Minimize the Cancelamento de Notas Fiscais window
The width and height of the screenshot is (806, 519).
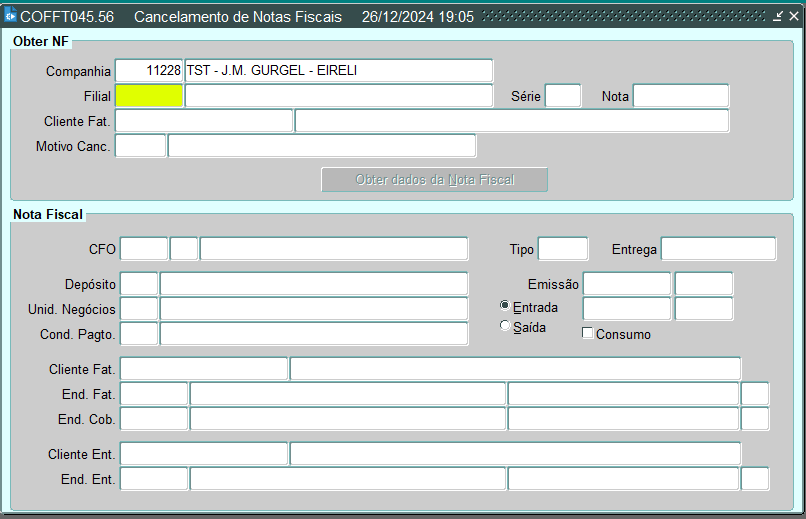pyautogui.click(x=778, y=17)
